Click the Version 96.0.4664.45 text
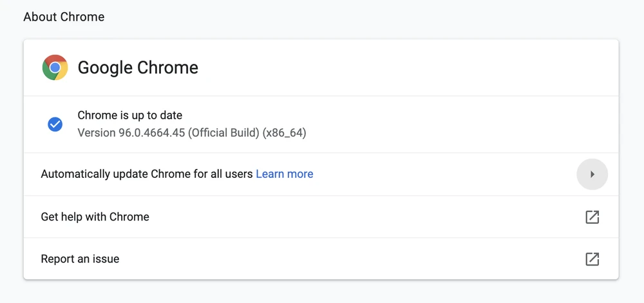 [192, 133]
